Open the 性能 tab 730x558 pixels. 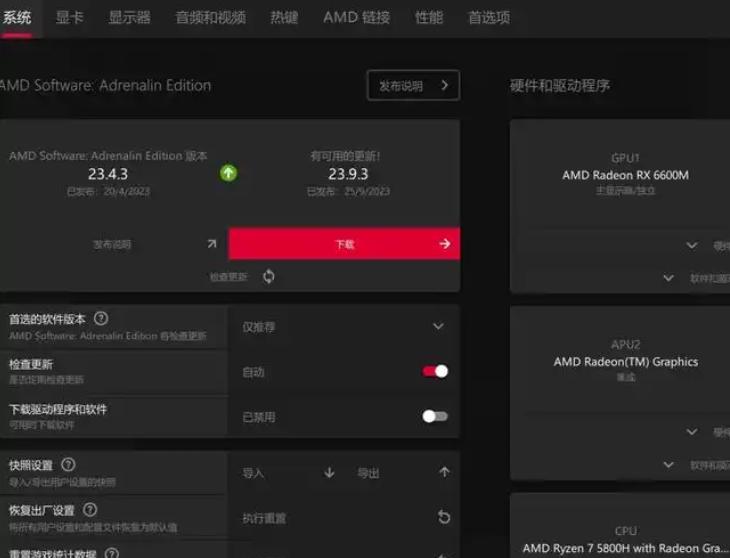pos(429,18)
